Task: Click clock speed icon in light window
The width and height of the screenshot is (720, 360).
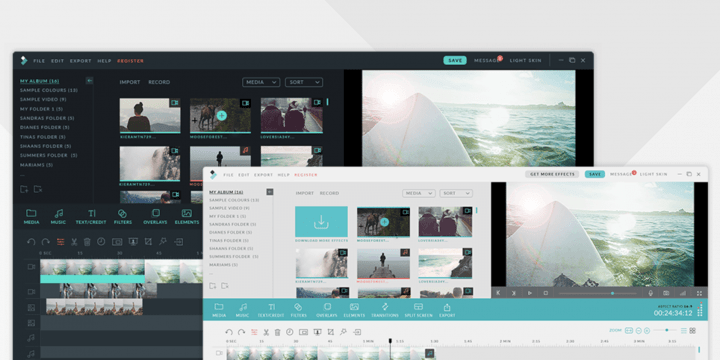Action: pyautogui.click(x=290, y=332)
